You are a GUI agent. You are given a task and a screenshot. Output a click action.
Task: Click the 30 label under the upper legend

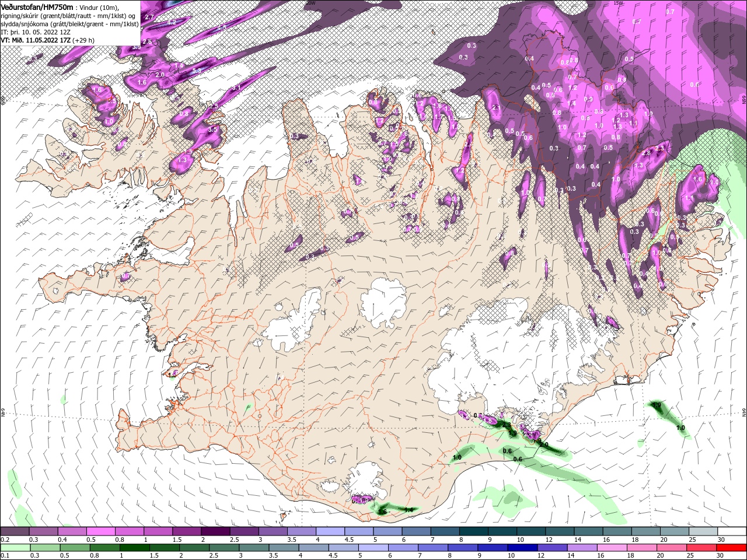[x=721, y=539]
